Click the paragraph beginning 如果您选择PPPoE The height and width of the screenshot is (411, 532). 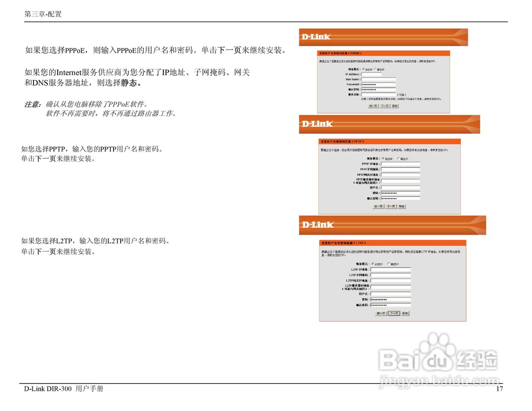tap(156, 50)
